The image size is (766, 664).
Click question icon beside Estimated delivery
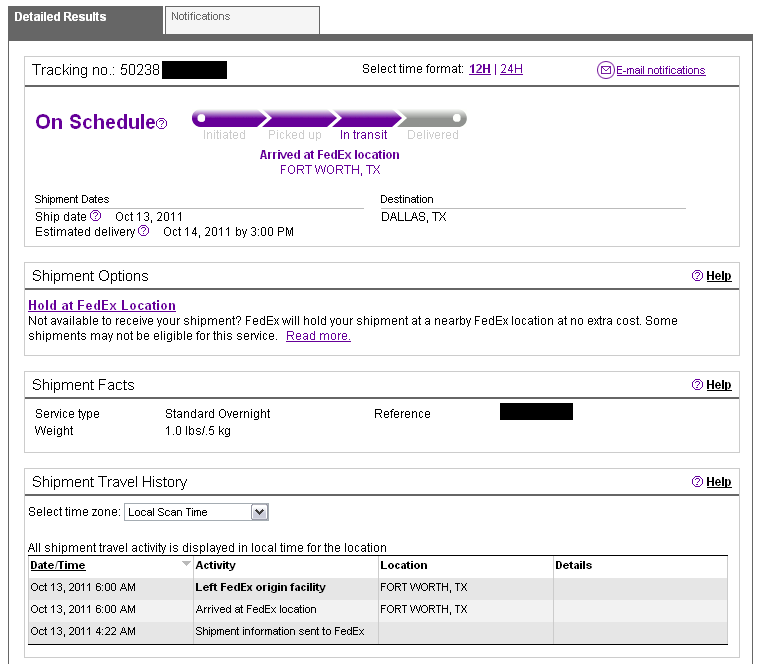point(143,231)
